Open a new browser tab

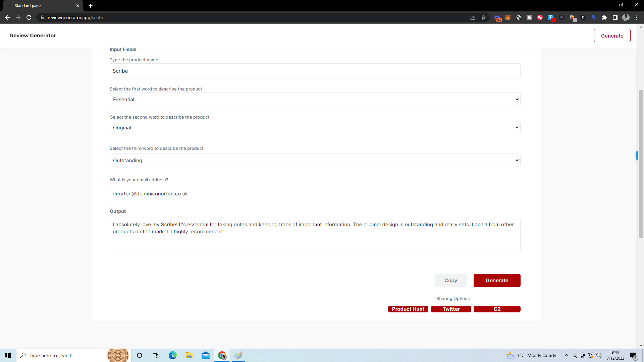91,6
